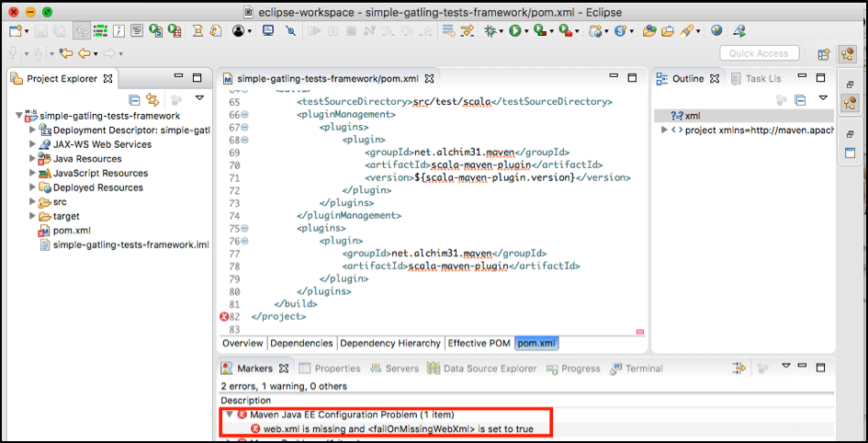Open Project Explorer view menu triangle
Image resolution: width=868 pixels, height=443 pixels.
point(199,98)
